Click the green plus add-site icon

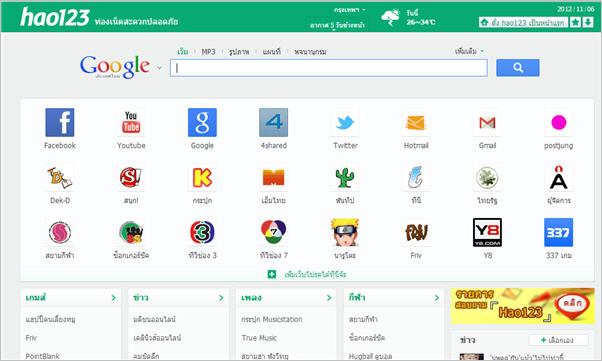[x=271, y=274]
